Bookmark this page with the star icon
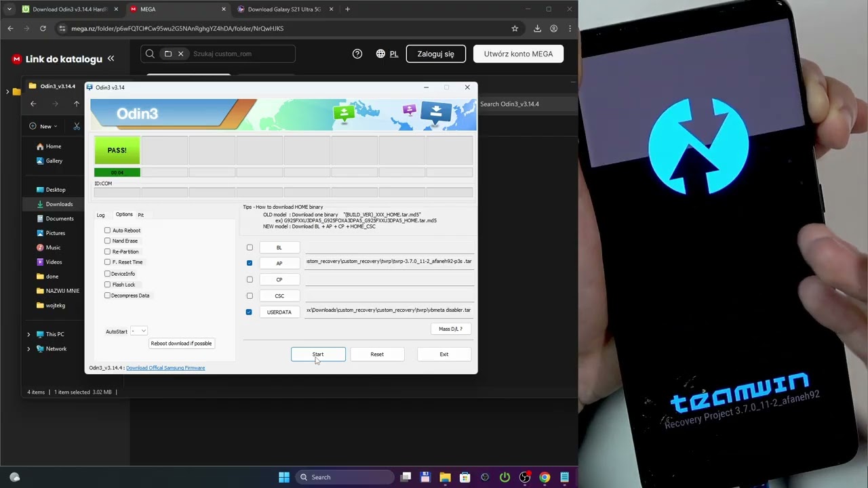 click(x=515, y=28)
